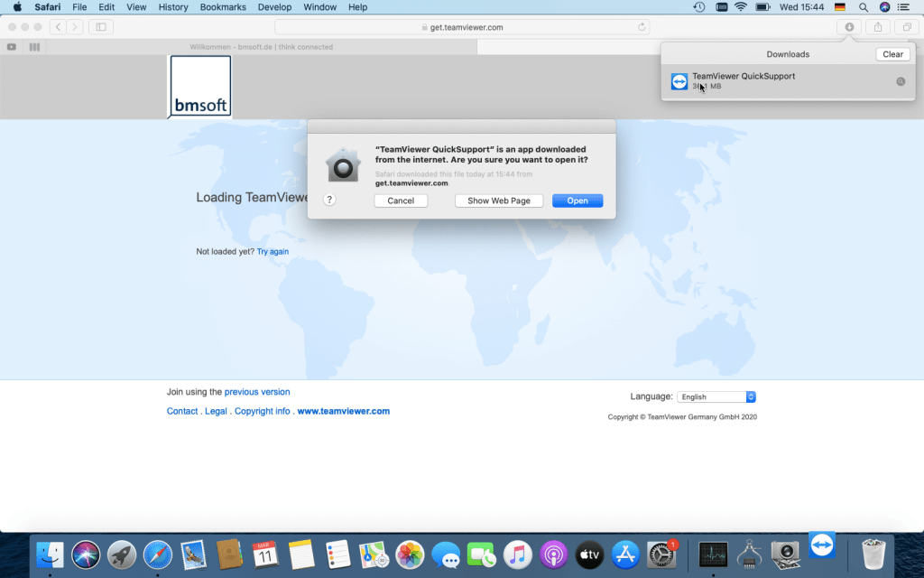Open the Develop menu

274,7
